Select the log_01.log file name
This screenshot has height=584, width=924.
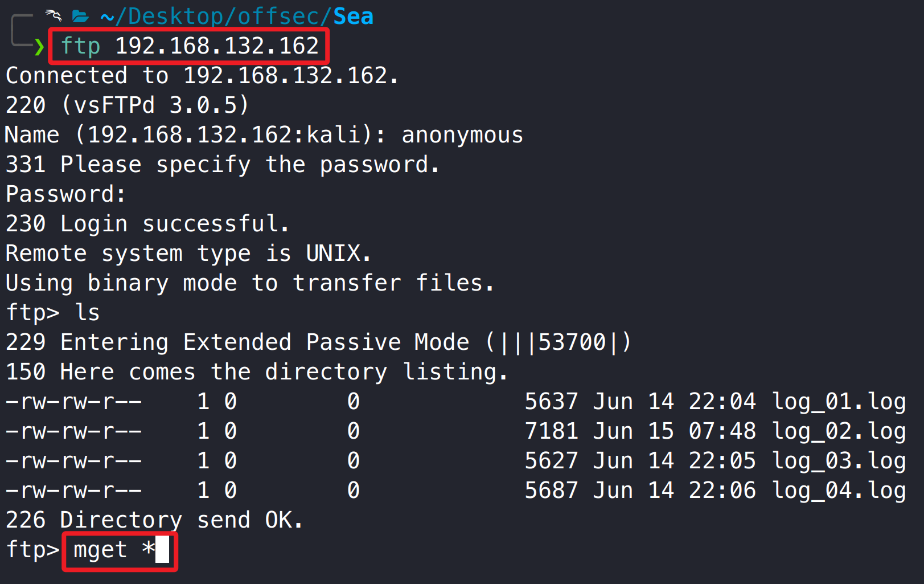839,402
